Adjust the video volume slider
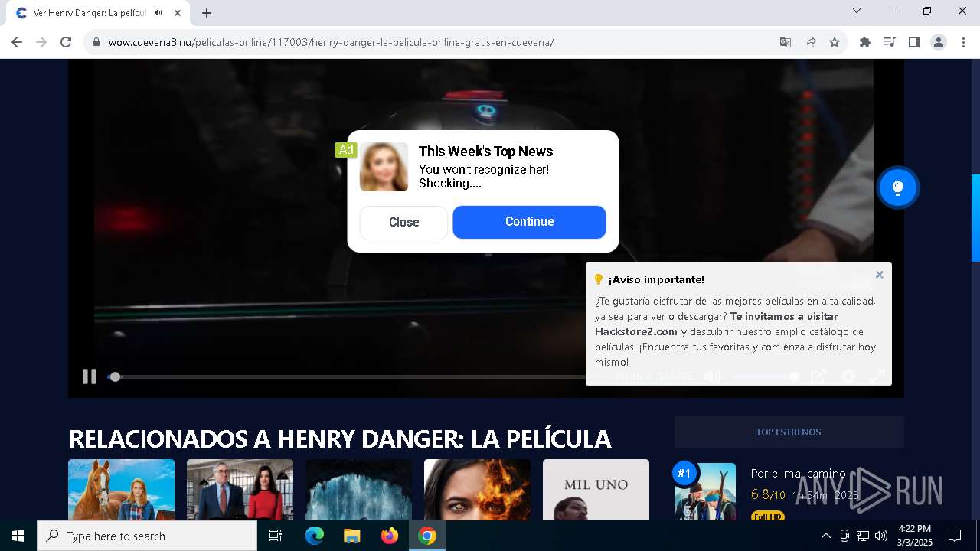Image resolution: width=980 pixels, height=551 pixels. click(x=764, y=377)
